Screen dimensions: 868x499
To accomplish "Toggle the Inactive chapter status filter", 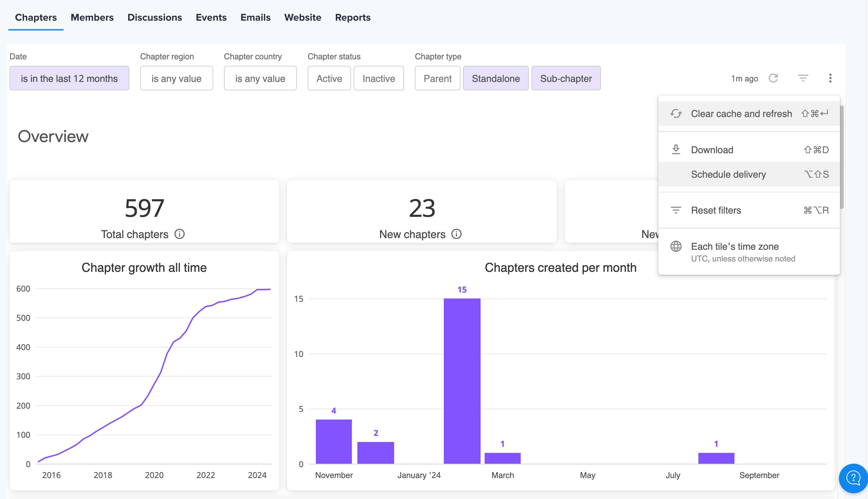I will pyautogui.click(x=379, y=78).
